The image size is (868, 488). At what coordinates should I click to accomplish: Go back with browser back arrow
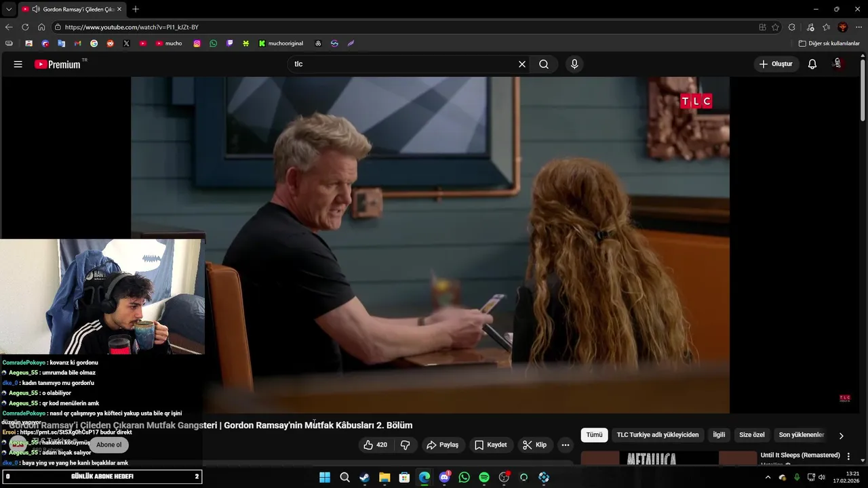click(x=9, y=27)
